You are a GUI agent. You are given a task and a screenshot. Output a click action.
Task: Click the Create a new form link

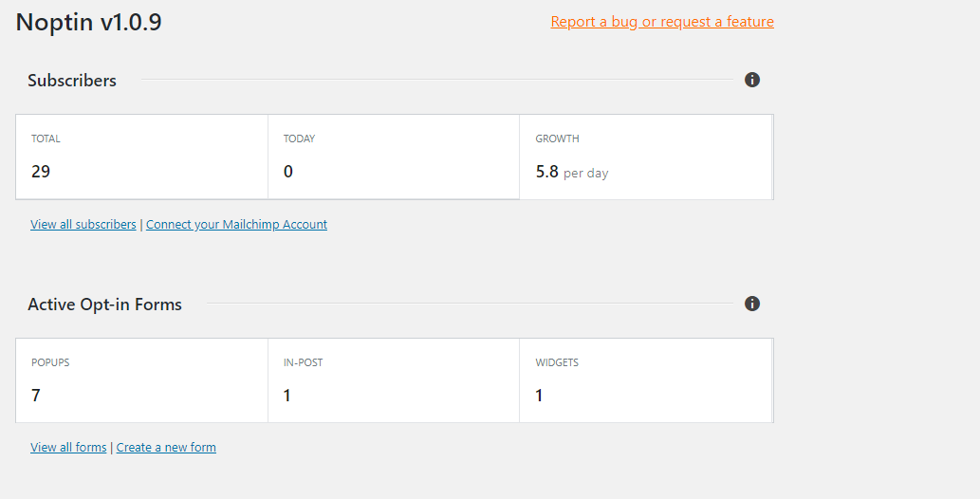click(x=166, y=448)
